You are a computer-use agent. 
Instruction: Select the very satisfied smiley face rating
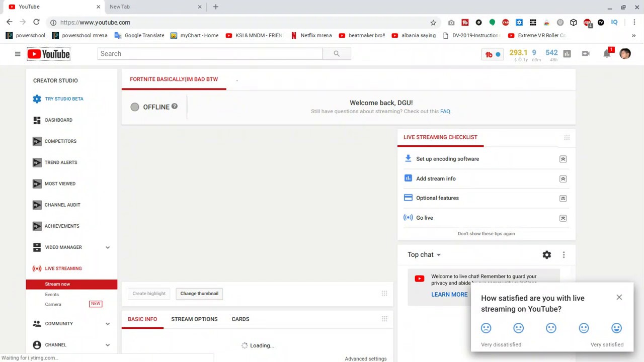pos(616,328)
